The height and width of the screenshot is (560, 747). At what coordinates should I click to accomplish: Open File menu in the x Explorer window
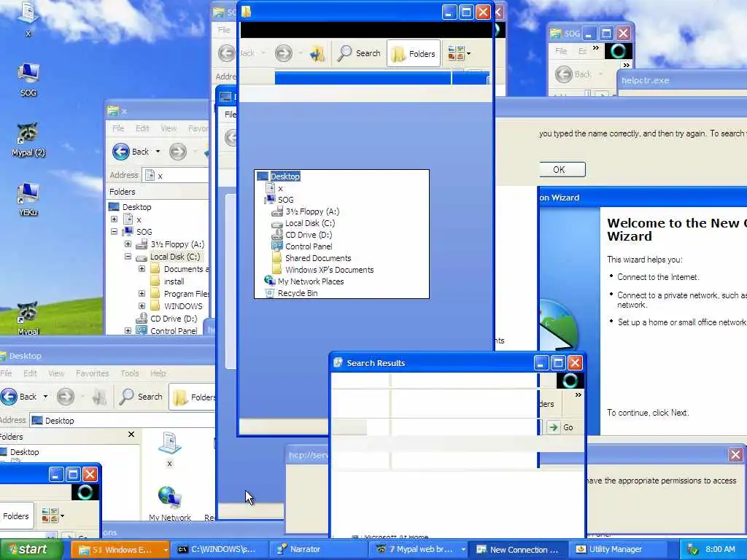(x=118, y=128)
